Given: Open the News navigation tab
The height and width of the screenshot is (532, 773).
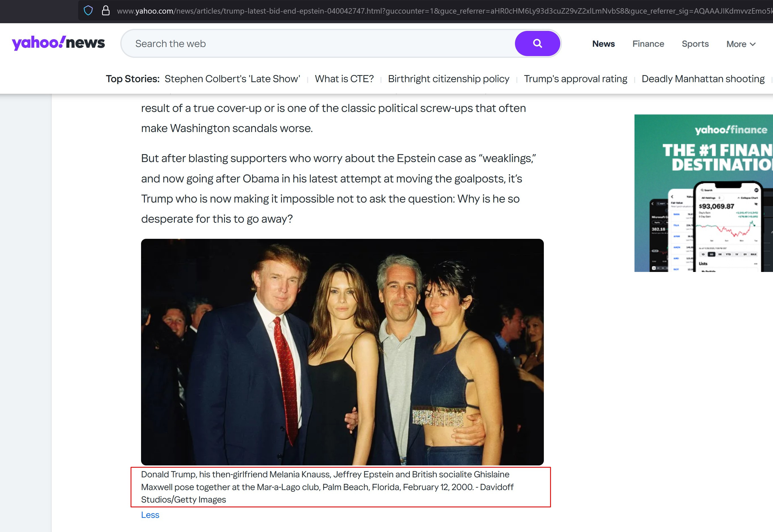Looking at the screenshot, I should (603, 44).
